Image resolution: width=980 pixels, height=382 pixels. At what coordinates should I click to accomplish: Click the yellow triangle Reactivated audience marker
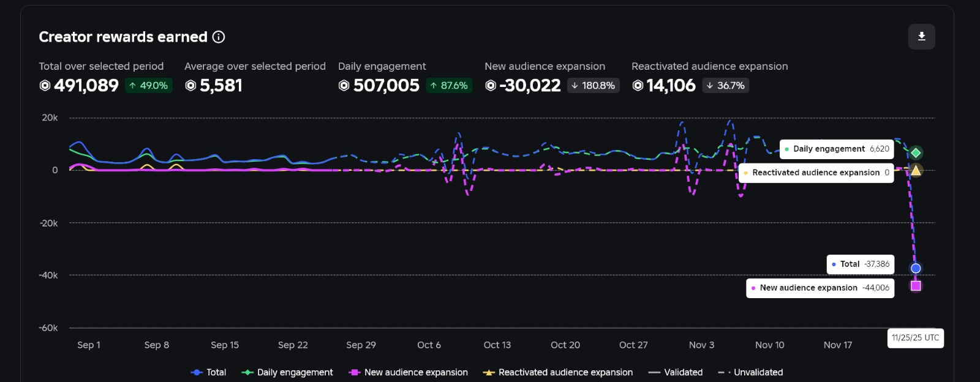916,171
